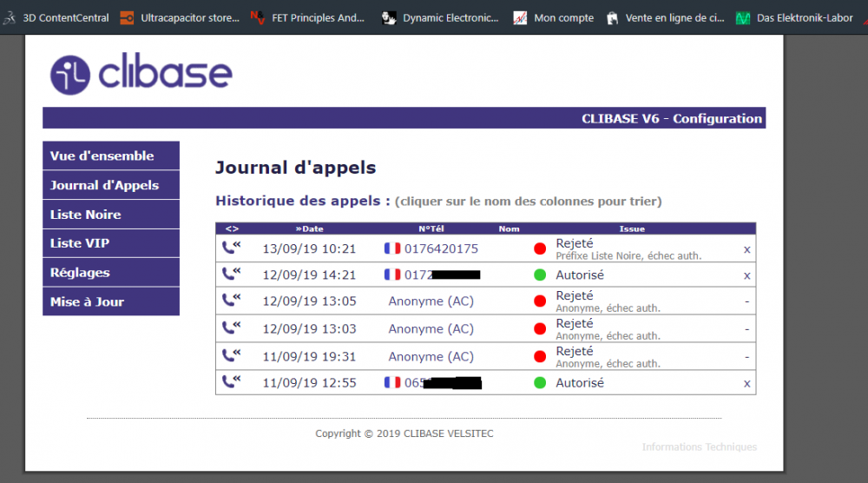Open Réglages settings page
The width and height of the screenshot is (868, 483).
(111, 273)
